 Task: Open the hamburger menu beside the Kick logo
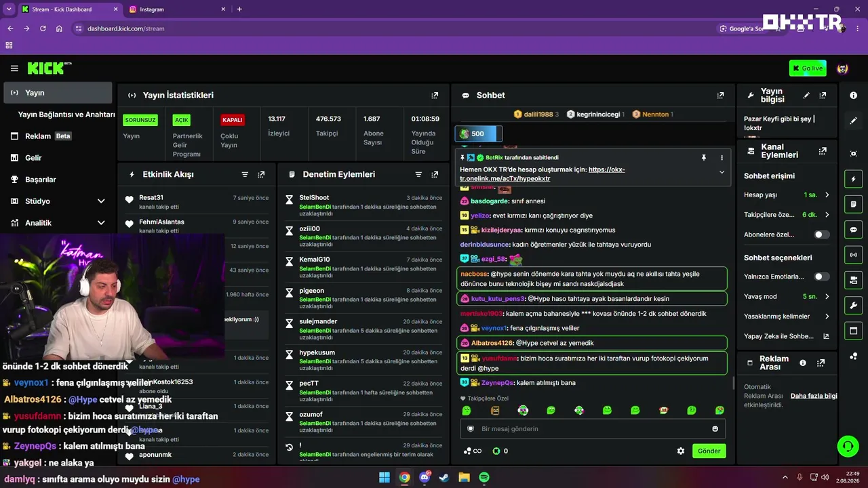(x=14, y=68)
